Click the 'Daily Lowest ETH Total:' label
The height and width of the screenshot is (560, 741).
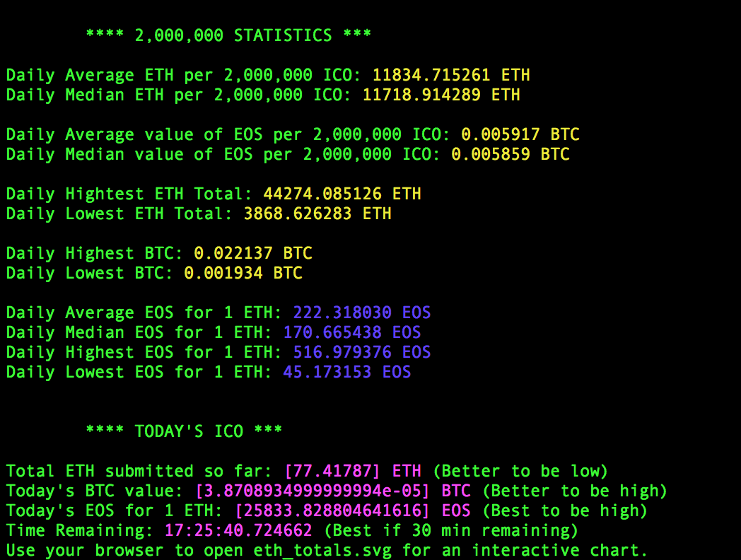[x=119, y=214]
